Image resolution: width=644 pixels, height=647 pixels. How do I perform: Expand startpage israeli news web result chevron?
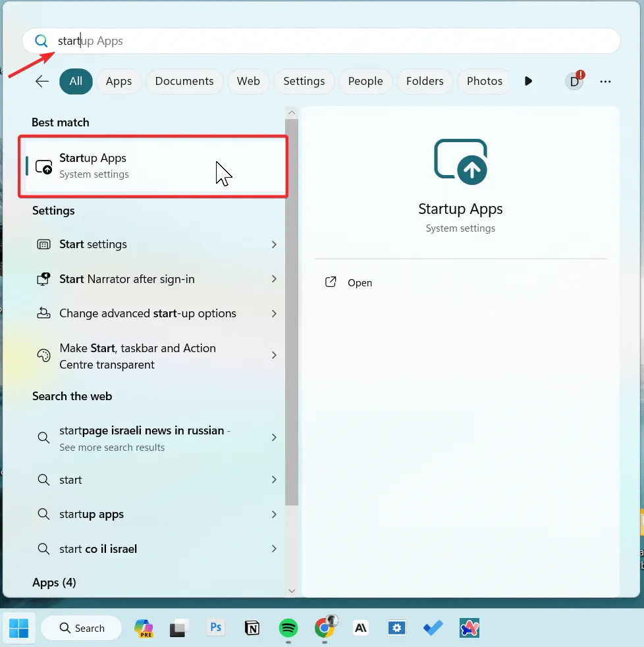click(274, 438)
